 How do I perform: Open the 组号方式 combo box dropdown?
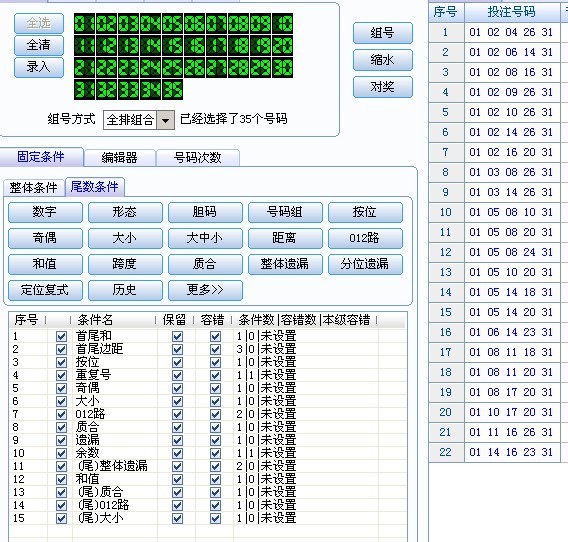point(166,120)
